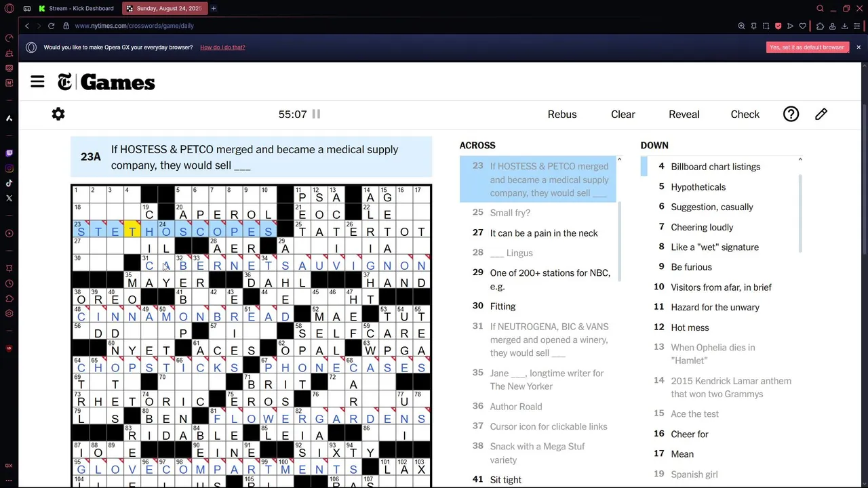Image resolution: width=868 pixels, height=488 pixels.
Task: Open the Opera GX main menu logo
Action: 9,8
